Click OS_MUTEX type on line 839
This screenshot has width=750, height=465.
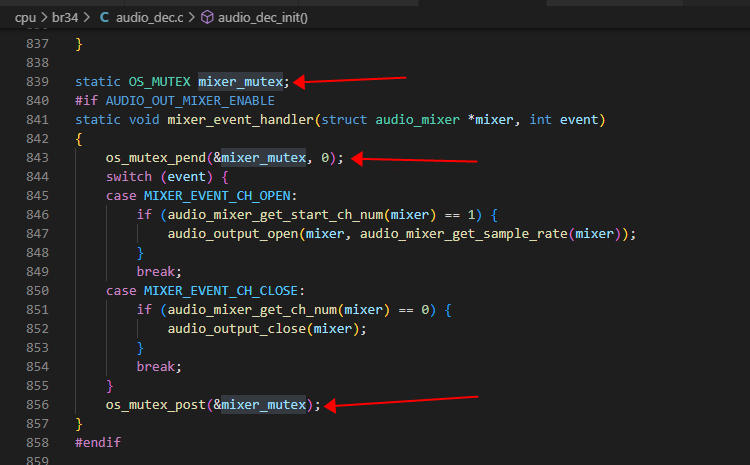[x=159, y=82]
